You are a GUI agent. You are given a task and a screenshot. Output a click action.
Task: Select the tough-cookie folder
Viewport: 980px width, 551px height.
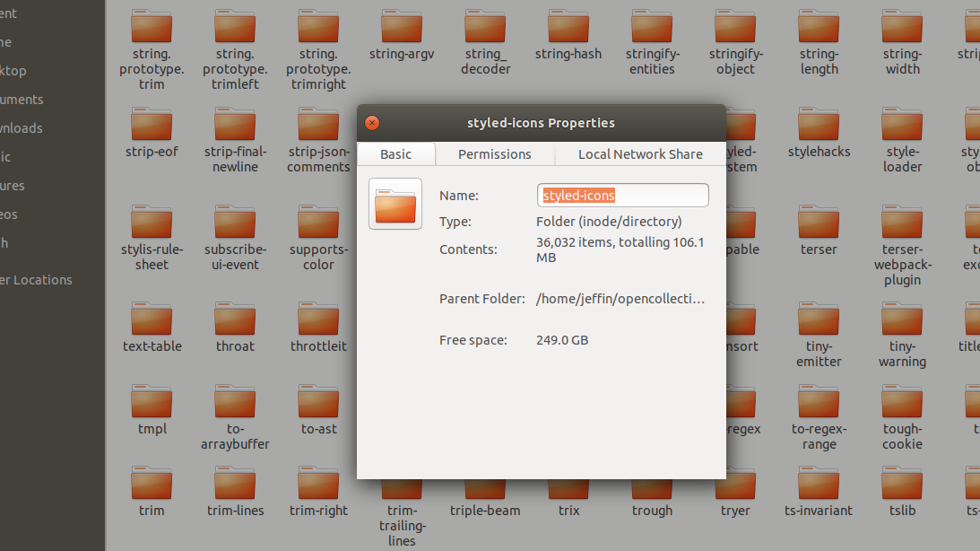click(902, 417)
